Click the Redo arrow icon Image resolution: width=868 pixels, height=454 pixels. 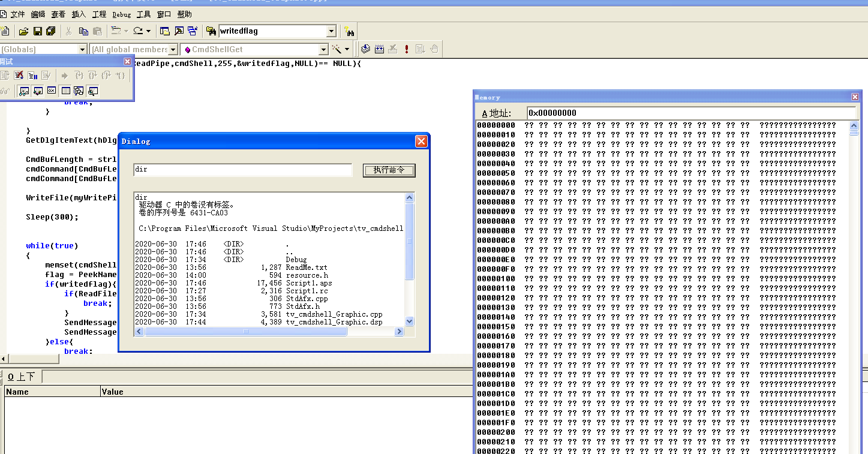[139, 31]
